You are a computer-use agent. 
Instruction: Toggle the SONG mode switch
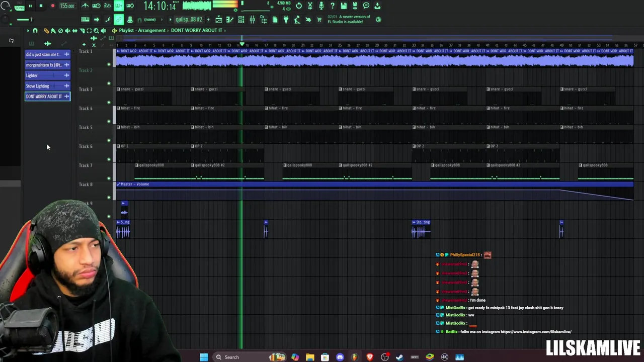(x=19, y=8)
